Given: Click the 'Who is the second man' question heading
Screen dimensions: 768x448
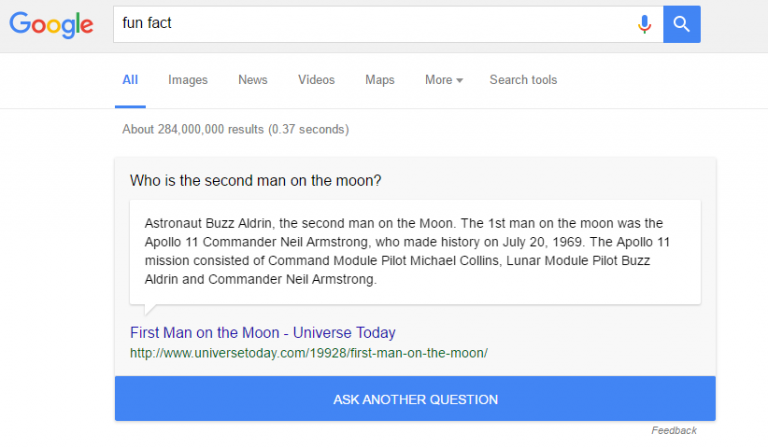Looking at the screenshot, I should tap(256, 181).
